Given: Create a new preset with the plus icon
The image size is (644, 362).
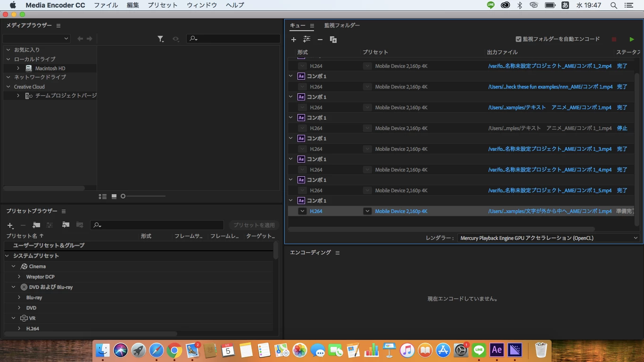Looking at the screenshot, I should click(x=10, y=225).
